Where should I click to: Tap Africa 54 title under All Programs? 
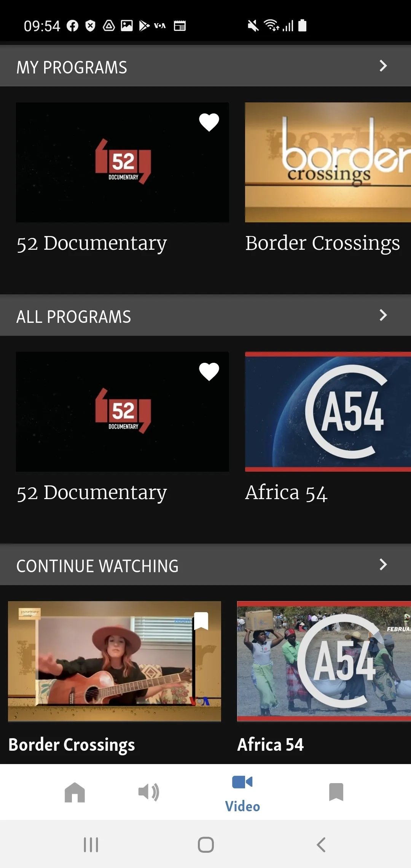point(286,493)
